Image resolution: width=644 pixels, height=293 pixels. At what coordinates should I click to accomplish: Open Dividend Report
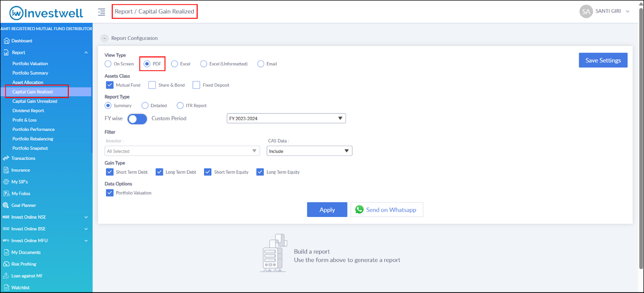pyautogui.click(x=28, y=110)
